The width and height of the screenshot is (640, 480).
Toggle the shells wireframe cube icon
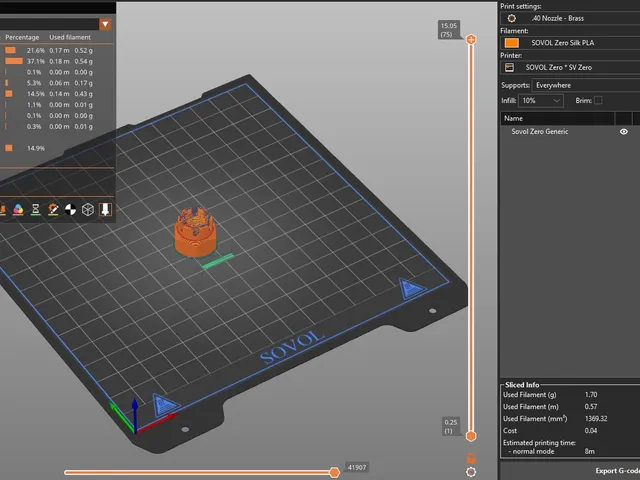88,209
